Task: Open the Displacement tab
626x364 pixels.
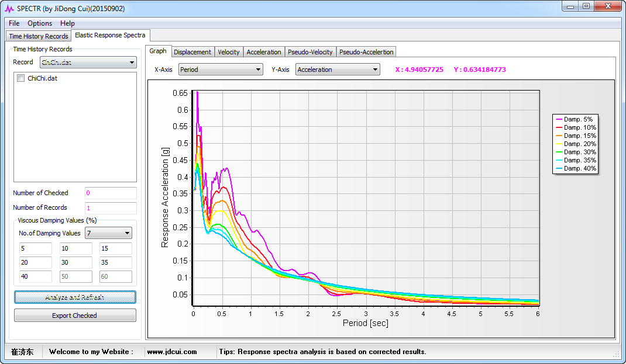Action: (x=192, y=52)
